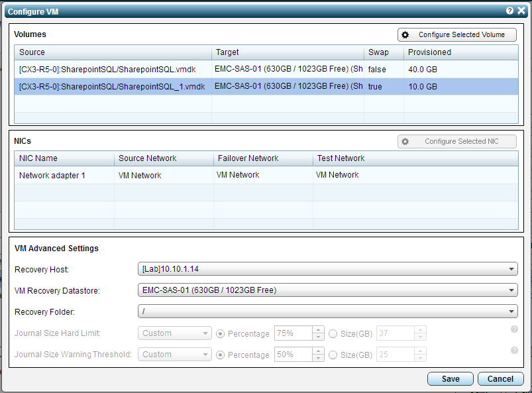Expand the VM Recovery Datastore dropdown
This screenshot has height=393, width=532.
pyautogui.click(x=327, y=290)
